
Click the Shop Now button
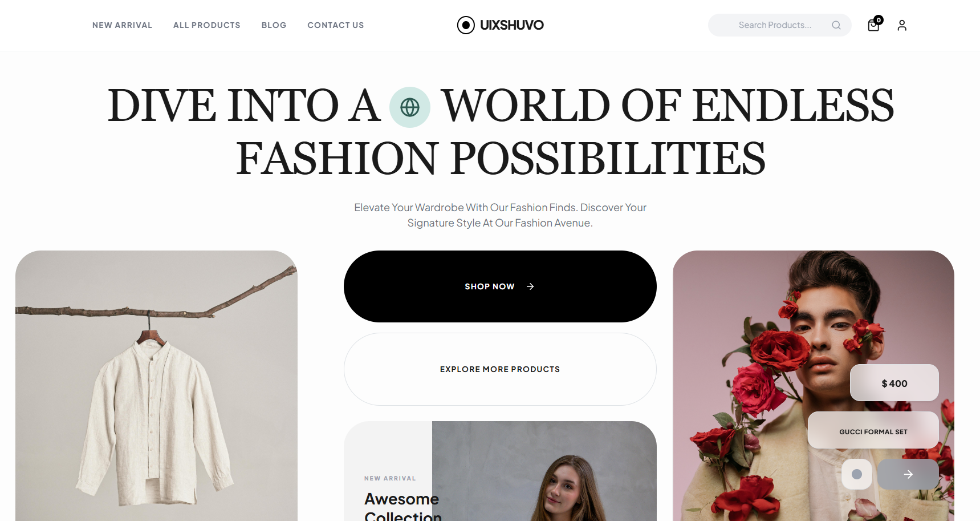coord(500,286)
